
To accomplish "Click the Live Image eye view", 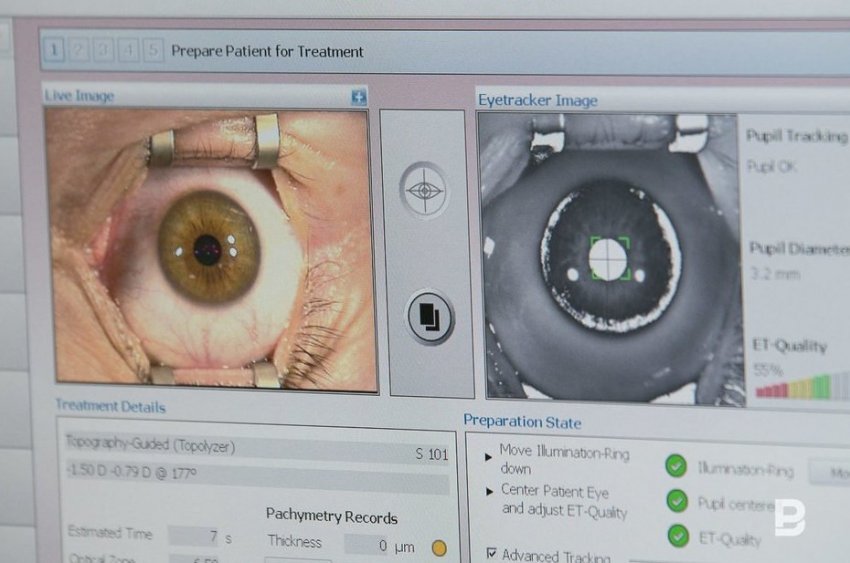I will coord(211,249).
